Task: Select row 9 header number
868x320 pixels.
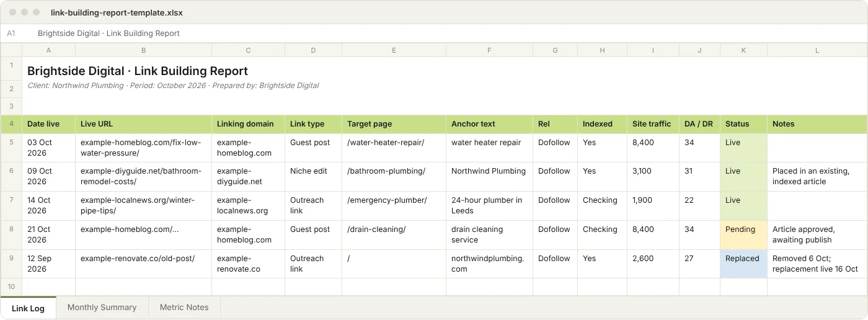Action: click(11, 264)
